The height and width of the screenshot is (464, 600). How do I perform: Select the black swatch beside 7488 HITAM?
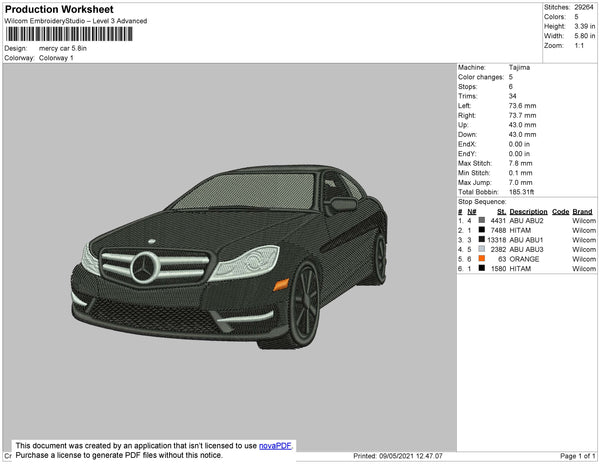pyautogui.click(x=482, y=230)
